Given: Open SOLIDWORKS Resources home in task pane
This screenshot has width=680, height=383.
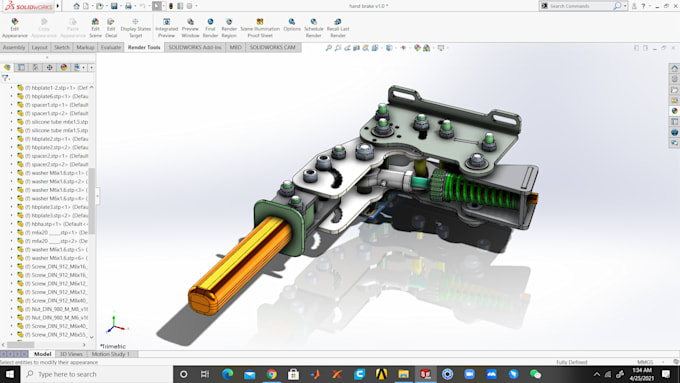Looking at the screenshot, I should pyautogui.click(x=674, y=68).
